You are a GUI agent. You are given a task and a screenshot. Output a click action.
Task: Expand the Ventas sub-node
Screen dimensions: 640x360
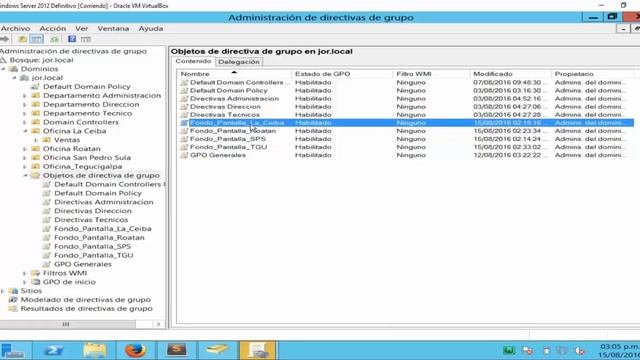36,140
